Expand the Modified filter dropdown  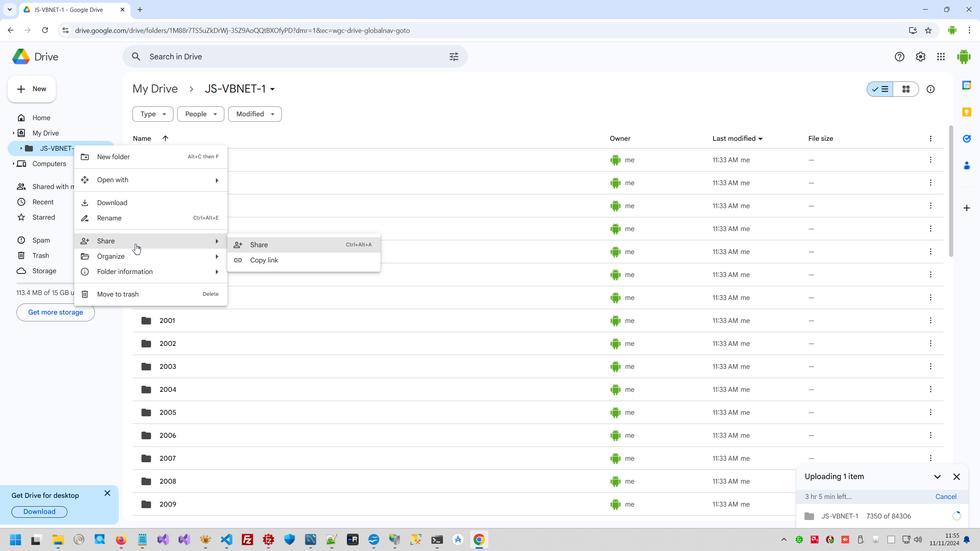tap(255, 114)
